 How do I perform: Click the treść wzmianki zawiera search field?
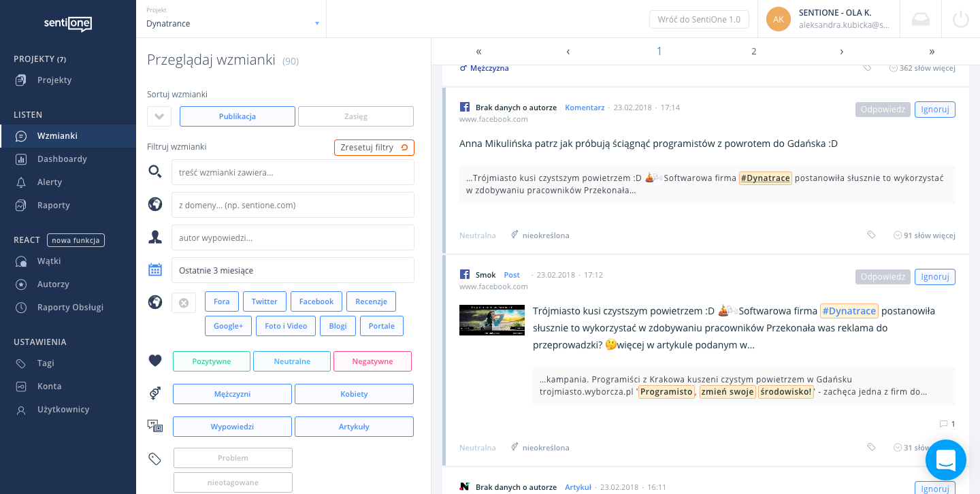tap(293, 173)
